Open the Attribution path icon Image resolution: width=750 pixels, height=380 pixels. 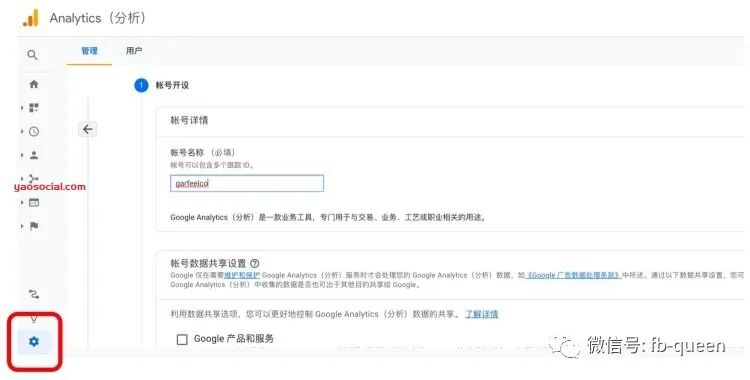pyautogui.click(x=34, y=294)
